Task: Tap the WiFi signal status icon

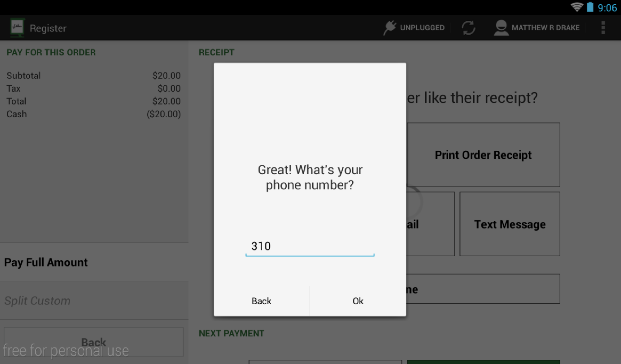Action: [x=576, y=7]
